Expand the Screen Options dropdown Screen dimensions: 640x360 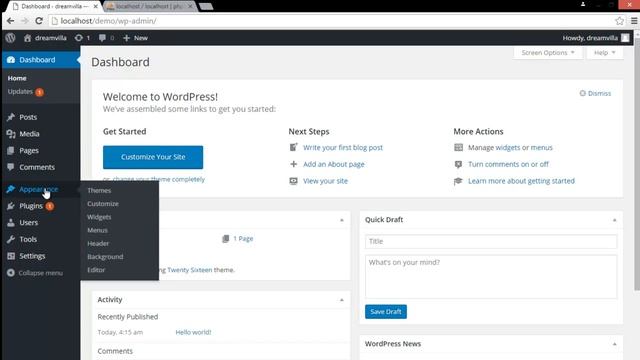(548, 53)
